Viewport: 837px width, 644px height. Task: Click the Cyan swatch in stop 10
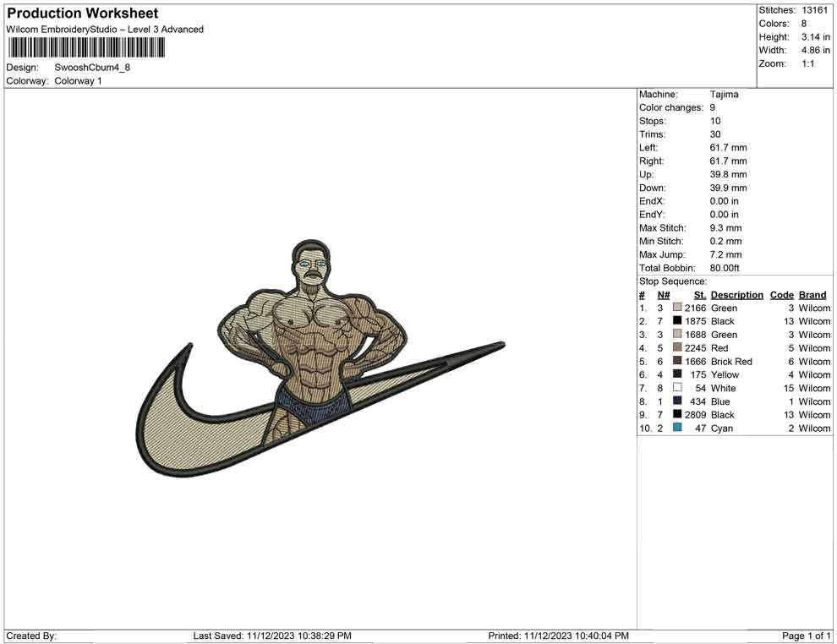coord(677,428)
